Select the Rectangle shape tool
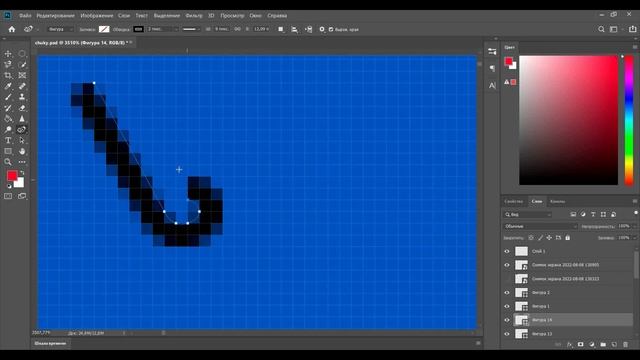Screen dimensions: 640x360 pos(8,151)
